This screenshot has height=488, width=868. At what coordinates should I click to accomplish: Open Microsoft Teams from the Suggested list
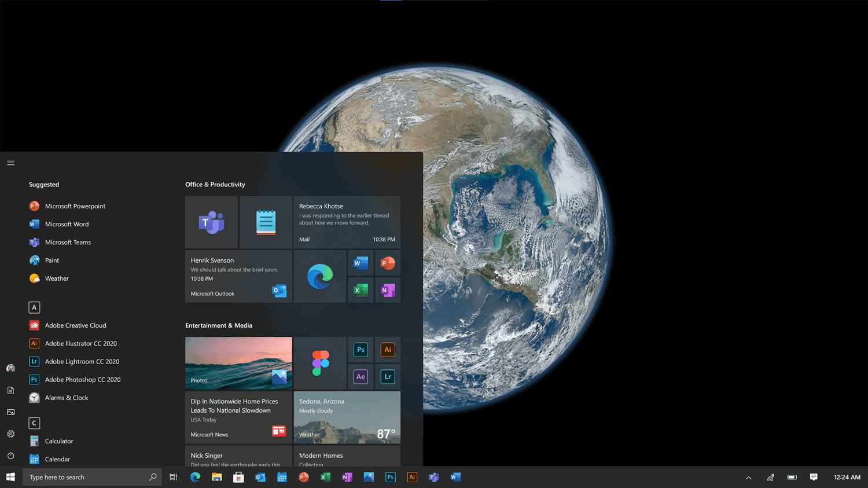pos(60,242)
